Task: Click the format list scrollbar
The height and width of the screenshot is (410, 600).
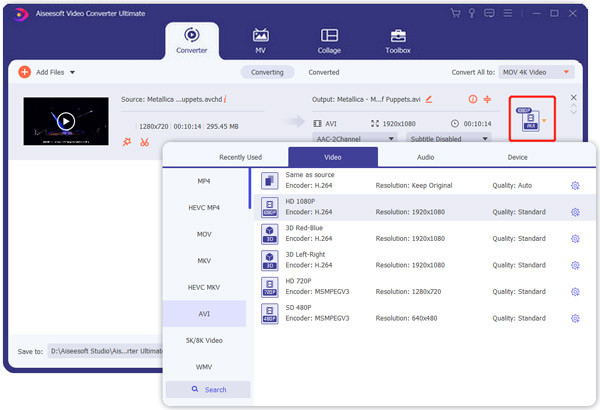Action: click(250, 188)
